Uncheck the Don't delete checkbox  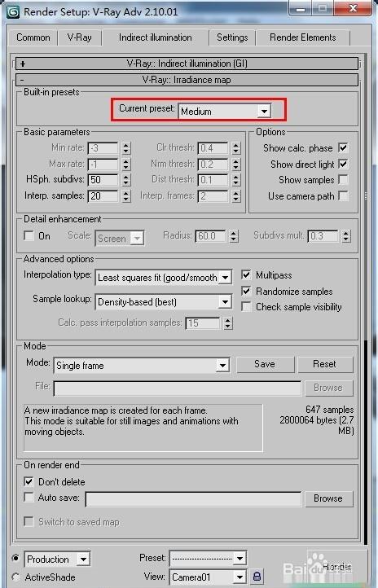point(29,481)
